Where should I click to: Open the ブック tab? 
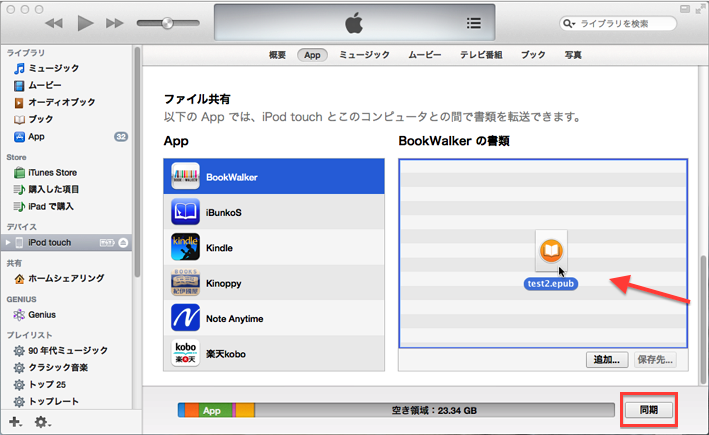point(533,55)
